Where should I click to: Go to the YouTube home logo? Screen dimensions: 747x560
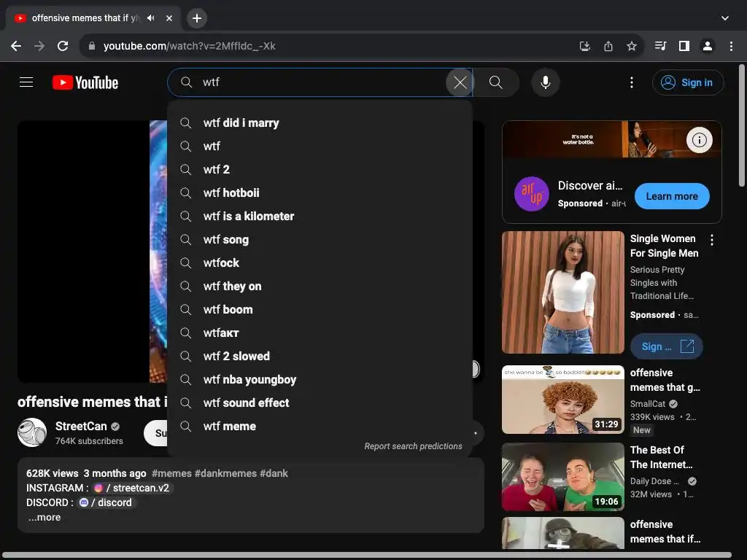85,82
